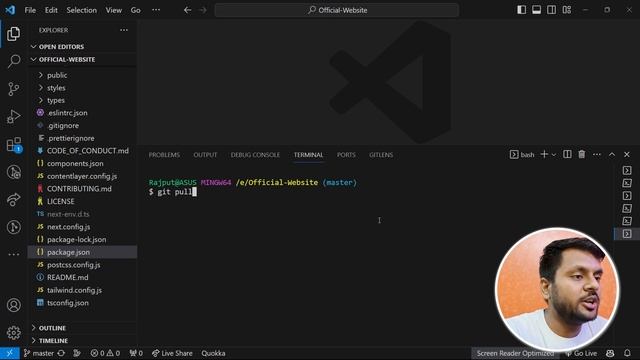Open the terminal launch profile dropdown arrow
Viewport: 640px width, 360px height.
tap(554, 155)
